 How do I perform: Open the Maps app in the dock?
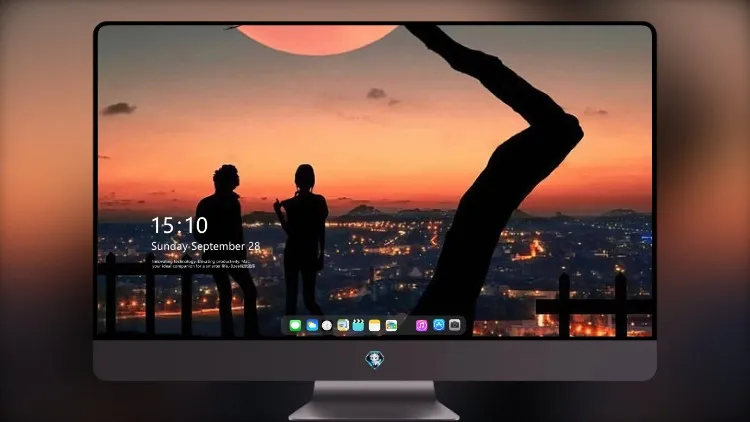pos(343,325)
